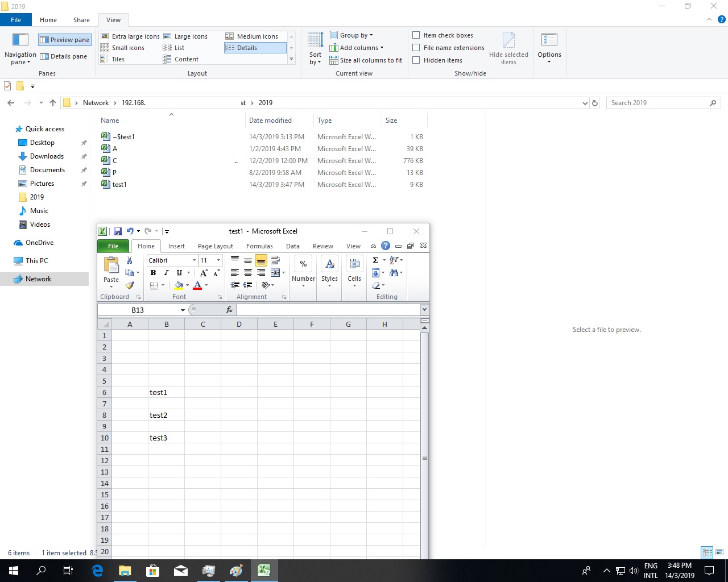Click the Search 2019 box
The width and height of the screenshot is (728, 582).
tap(663, 103)
